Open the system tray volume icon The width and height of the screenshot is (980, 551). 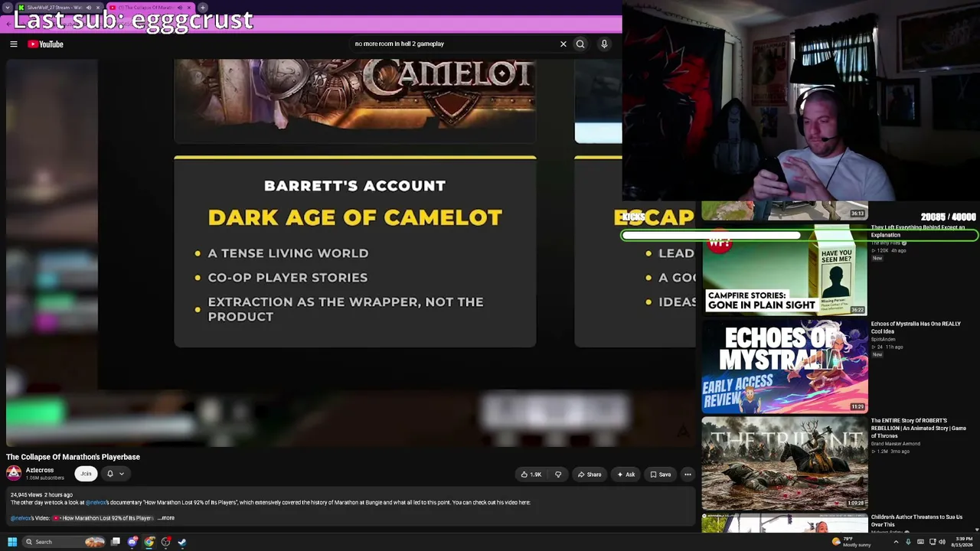coord(942,542)
